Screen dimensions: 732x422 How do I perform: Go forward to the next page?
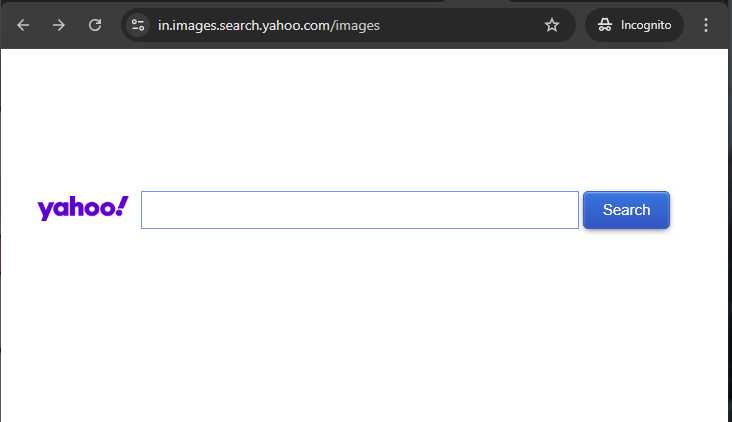59,25
